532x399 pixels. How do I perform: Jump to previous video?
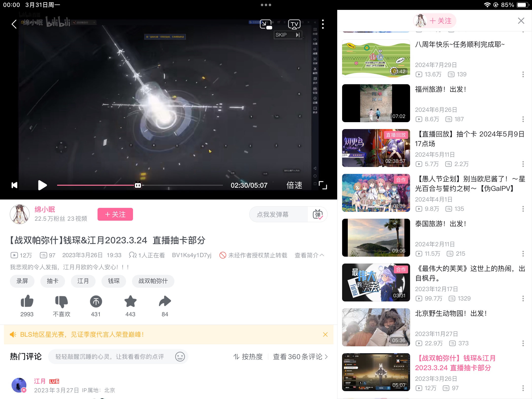tap(15, 185)
